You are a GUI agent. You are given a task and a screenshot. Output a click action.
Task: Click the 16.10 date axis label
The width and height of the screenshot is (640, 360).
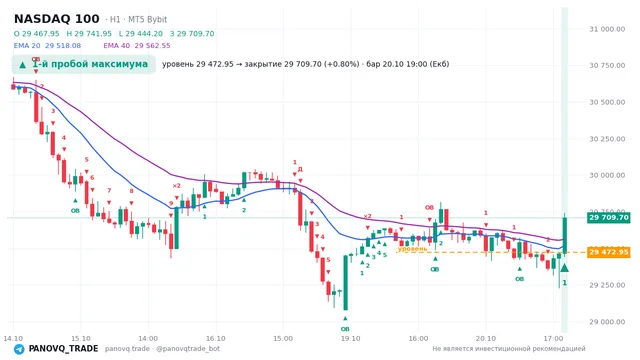pyautogui.click(x=216, y=338)
